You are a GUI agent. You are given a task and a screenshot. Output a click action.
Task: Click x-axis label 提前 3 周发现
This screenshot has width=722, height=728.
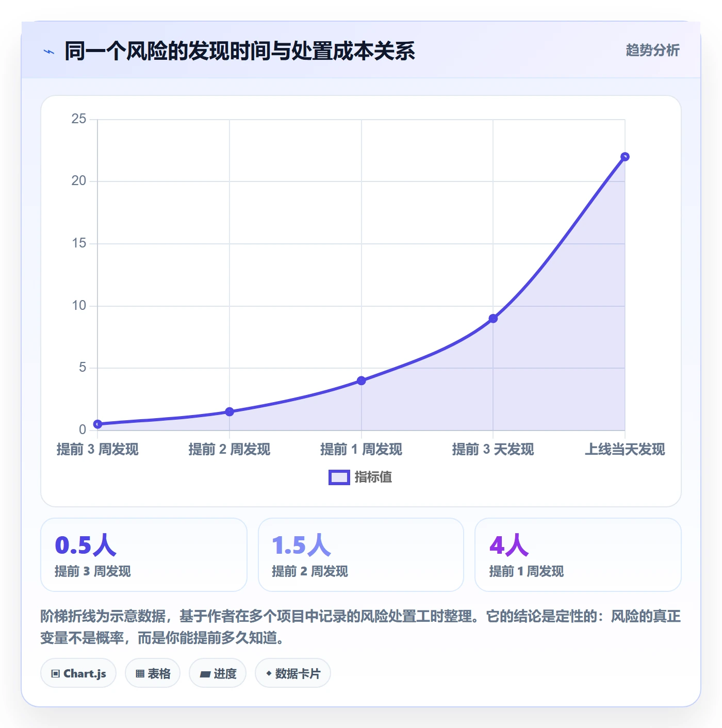97,450
